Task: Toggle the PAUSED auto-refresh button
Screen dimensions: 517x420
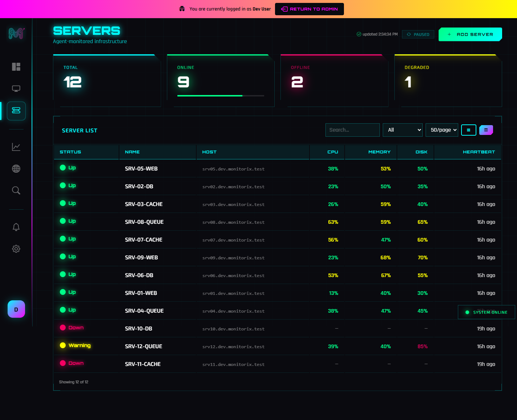Action: 418,34
